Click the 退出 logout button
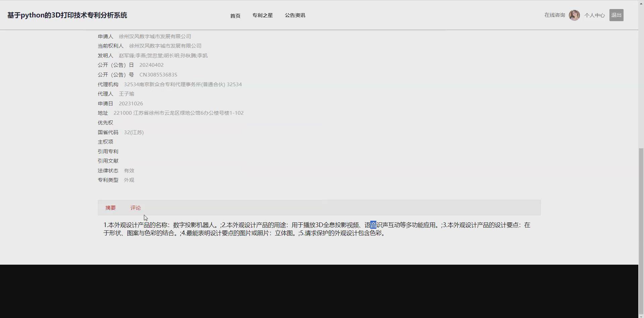The width and height of the screenshot is (644, 318). click(x=616, y=15)
